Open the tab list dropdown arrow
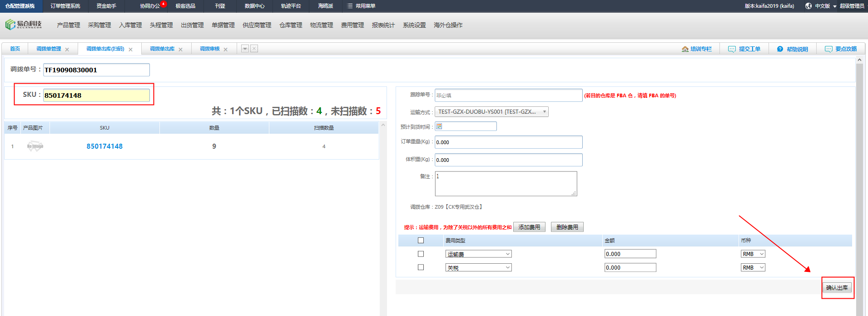 [x=245, y=49]
